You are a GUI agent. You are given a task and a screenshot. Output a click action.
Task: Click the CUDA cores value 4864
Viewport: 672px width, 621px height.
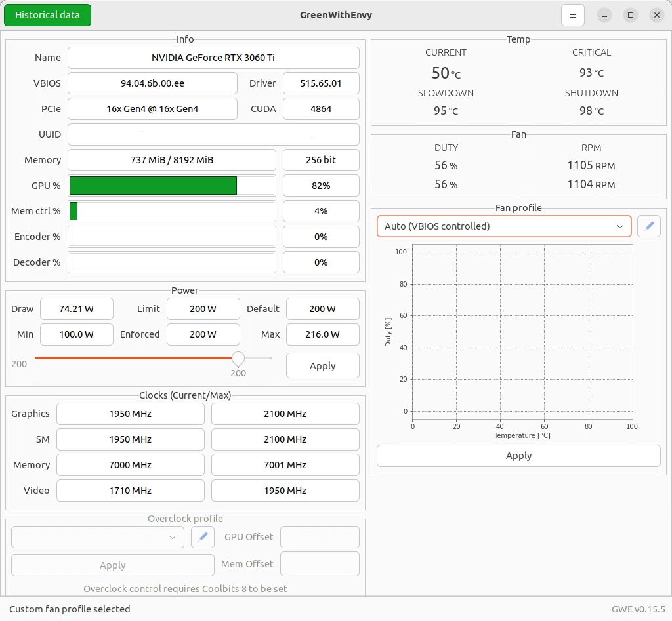321,109
